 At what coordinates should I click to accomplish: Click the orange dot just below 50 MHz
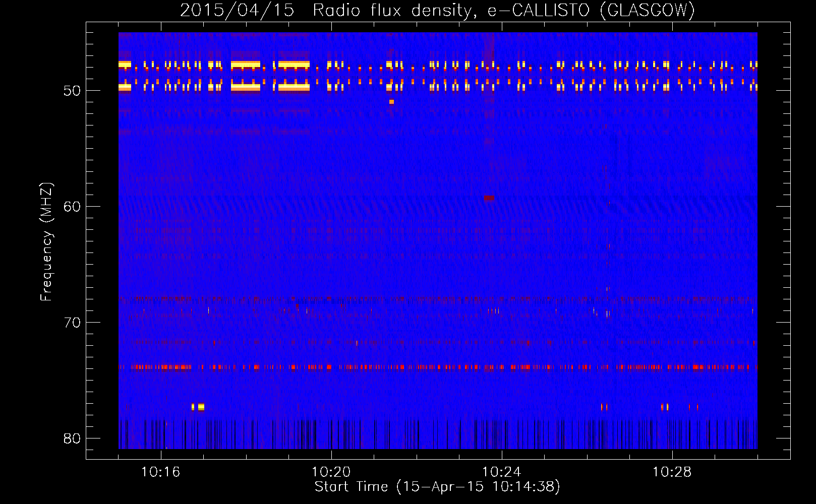[x=391, y=102]
